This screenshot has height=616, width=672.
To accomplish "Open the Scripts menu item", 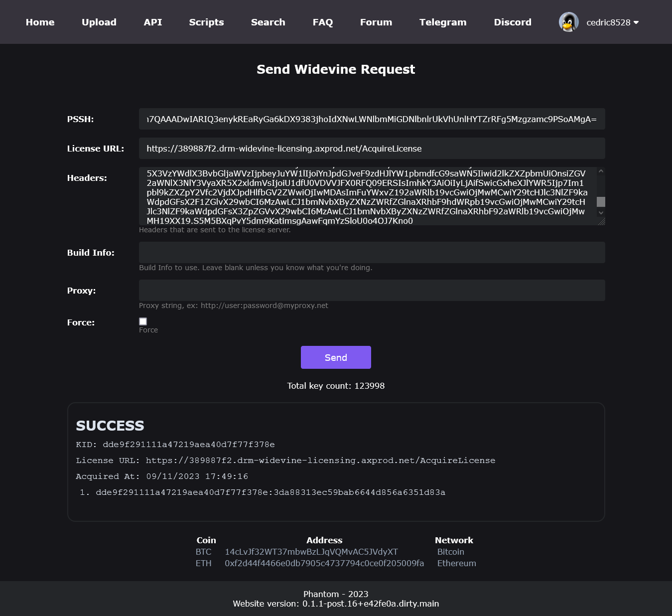I will (x=206, y=22).
